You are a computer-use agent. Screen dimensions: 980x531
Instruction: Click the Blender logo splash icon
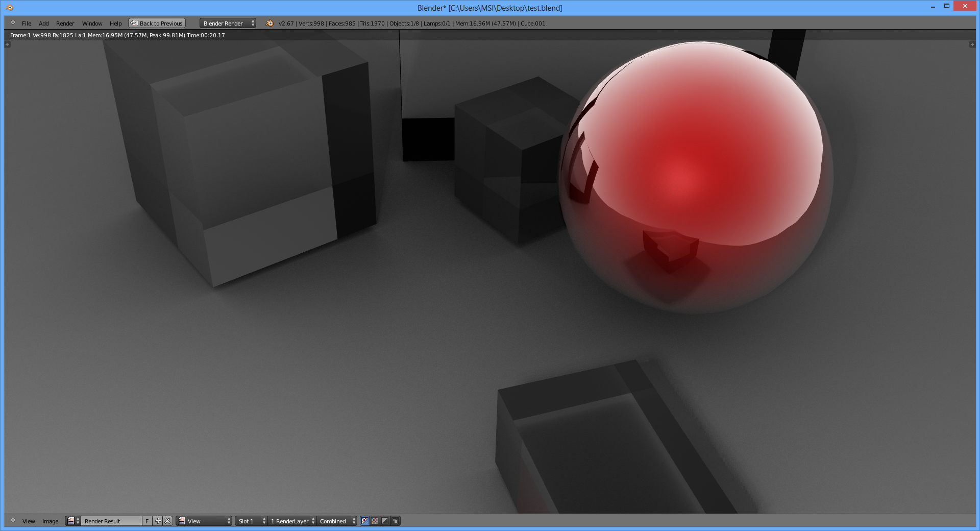tap(269, 23)
